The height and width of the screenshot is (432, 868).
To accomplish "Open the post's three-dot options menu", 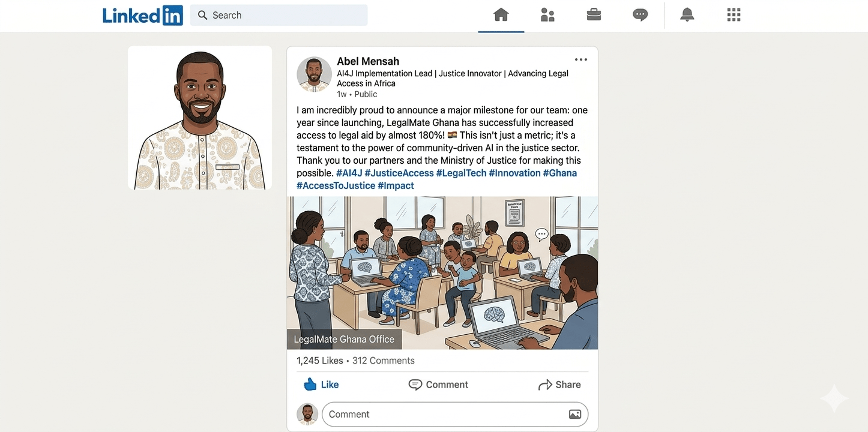I will pos(580,59).
